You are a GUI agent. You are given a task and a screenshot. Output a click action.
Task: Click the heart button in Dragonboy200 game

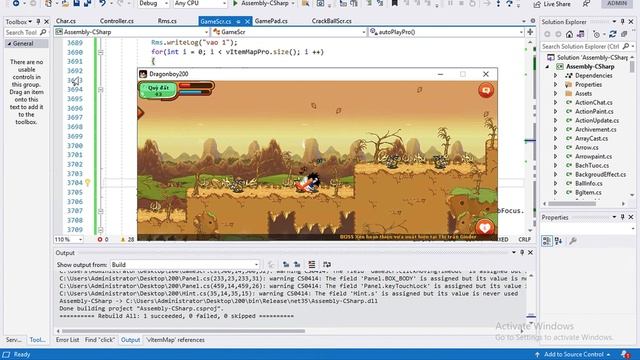tap(484, 228)
